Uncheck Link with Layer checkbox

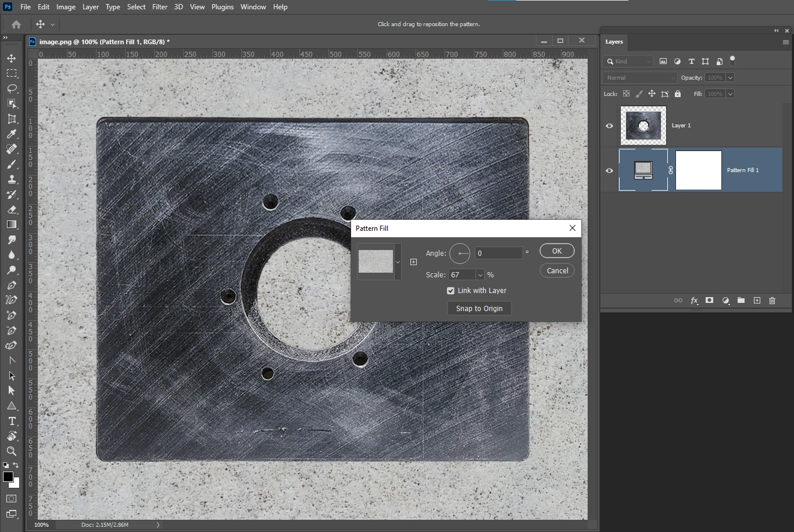tap(450, 291)
